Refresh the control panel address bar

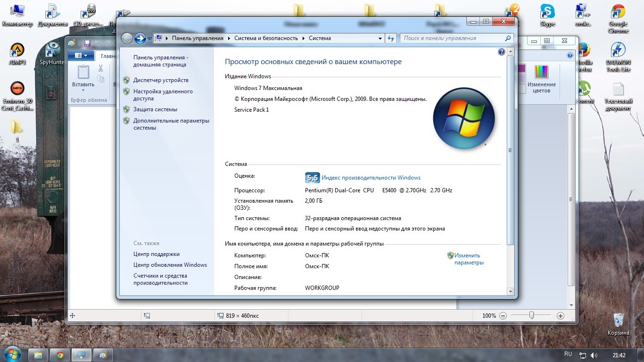click(391, 38)
